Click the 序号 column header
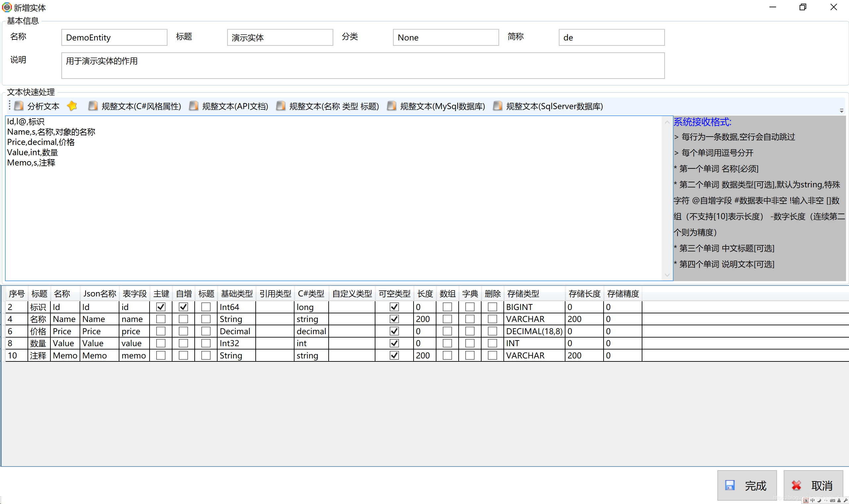Image resolution: width=849 pixels, height=504 pixels. pos(17,293)
